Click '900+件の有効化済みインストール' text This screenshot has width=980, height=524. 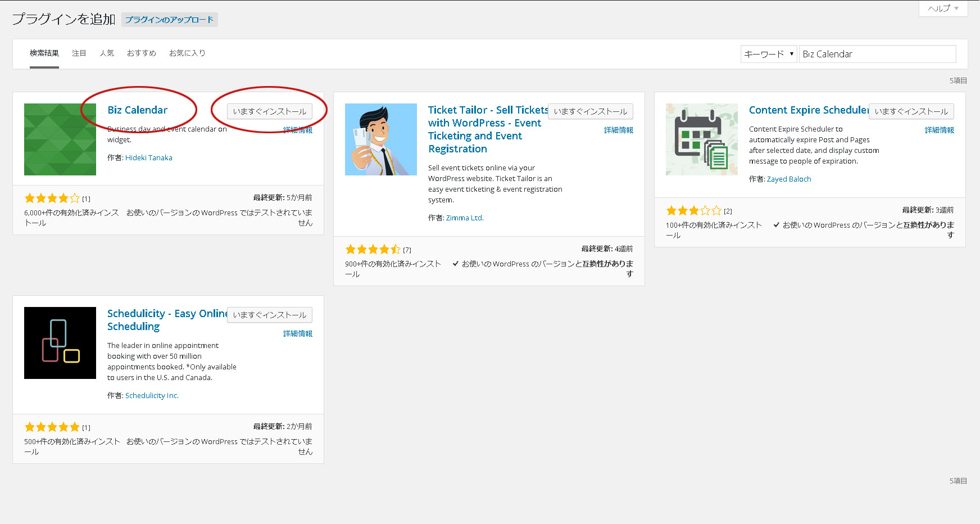tap(393, 269)
